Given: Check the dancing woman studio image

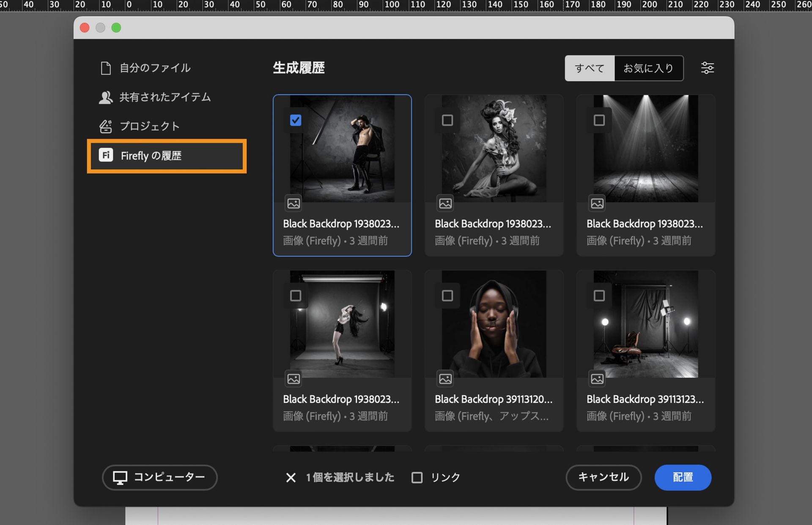Looking at the screenshot, I should [x=296, y=295].
